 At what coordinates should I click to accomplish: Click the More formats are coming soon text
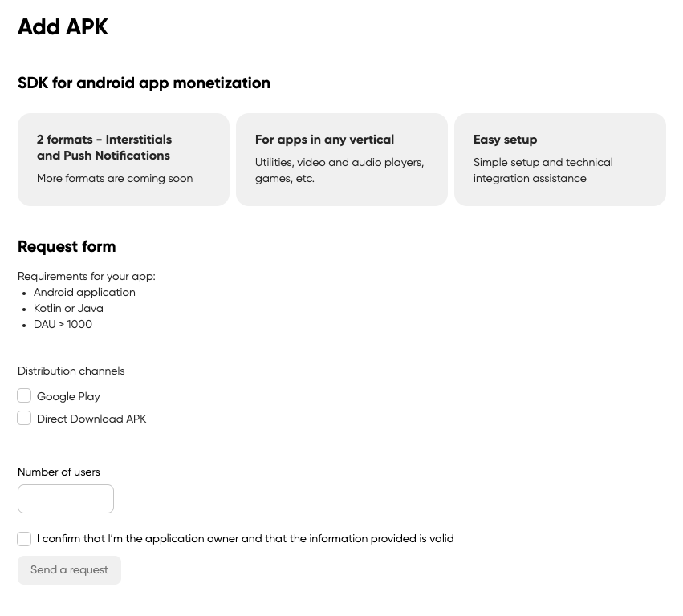click(x=115, y=178)
